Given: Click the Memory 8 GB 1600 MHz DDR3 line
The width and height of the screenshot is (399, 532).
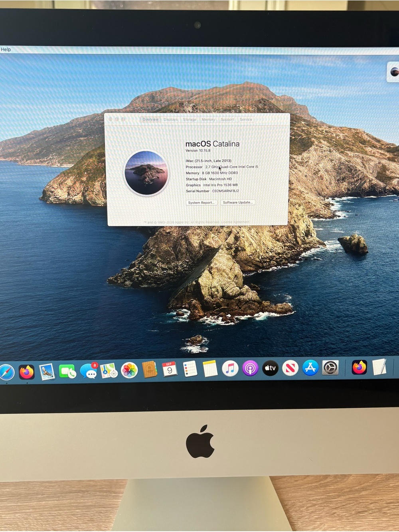Looking at the screenshot, I should tap(211, 173).
